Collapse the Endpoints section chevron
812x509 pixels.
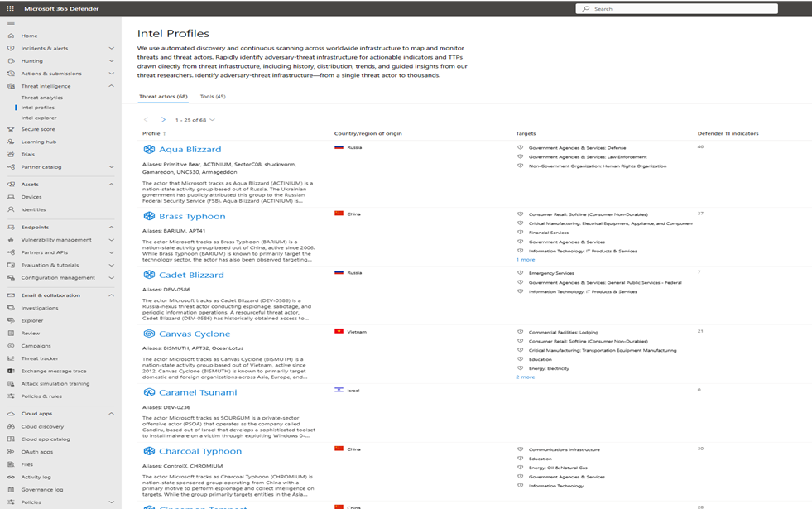click(112, 228)
